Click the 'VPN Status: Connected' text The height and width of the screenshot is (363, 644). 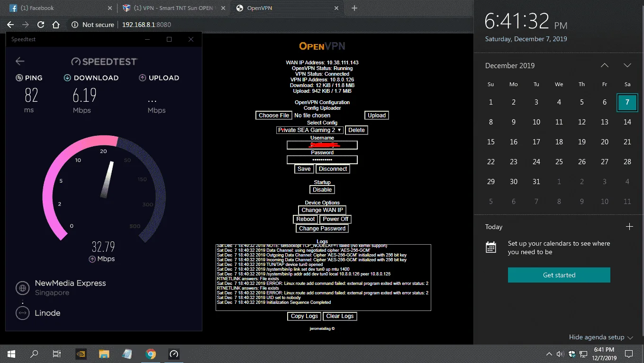tap(322, 74)
